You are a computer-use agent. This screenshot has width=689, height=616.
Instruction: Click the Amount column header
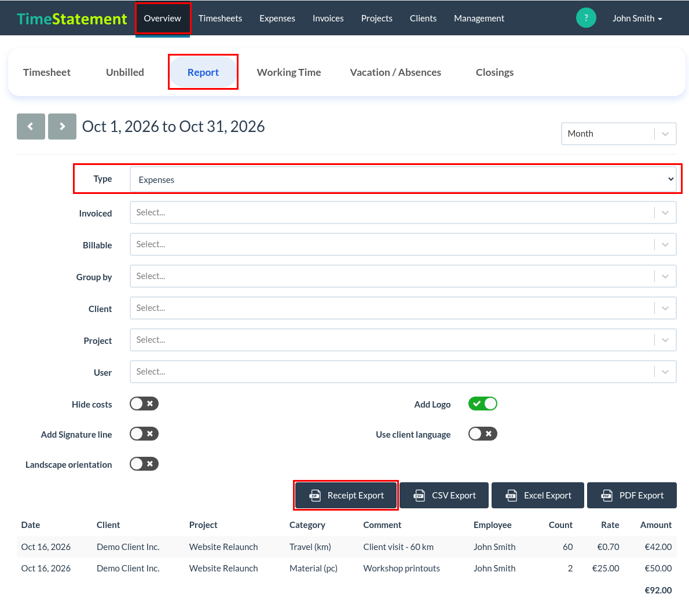pos(655,525)
